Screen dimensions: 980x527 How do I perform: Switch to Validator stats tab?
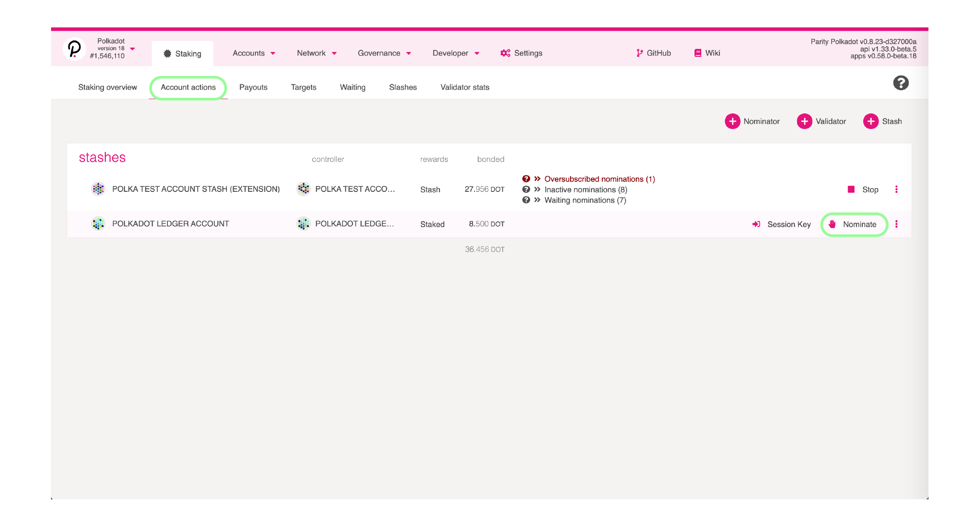465,87
